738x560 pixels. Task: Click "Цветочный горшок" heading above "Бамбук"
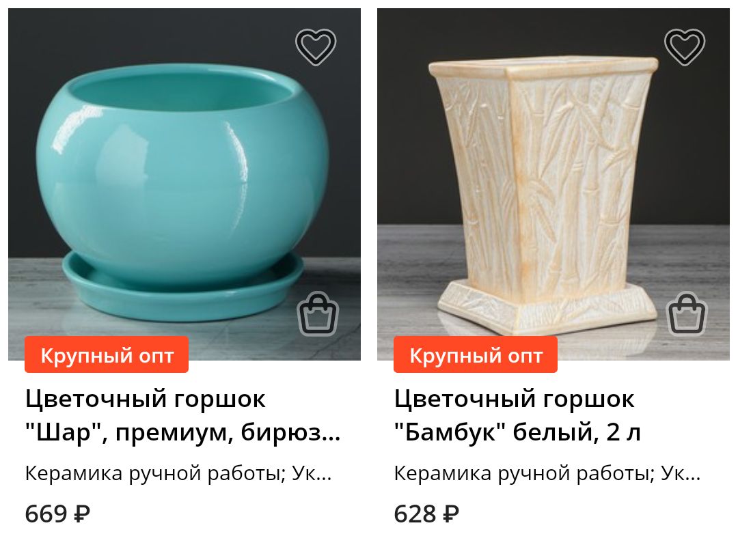(x=515, y=400)
